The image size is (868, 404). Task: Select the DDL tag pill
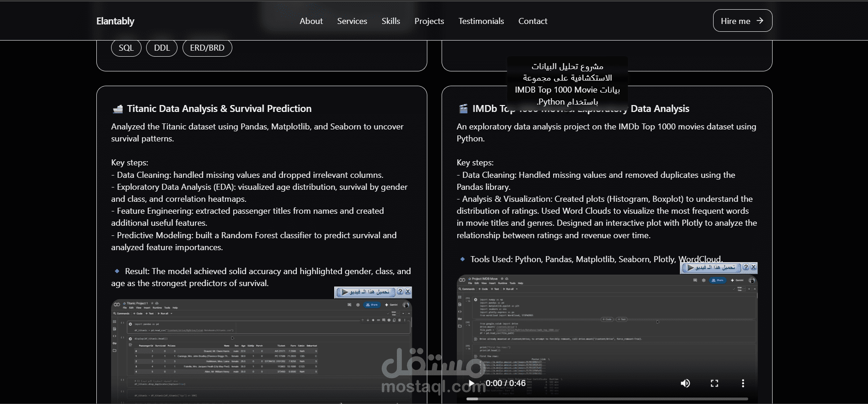(162, 48)
